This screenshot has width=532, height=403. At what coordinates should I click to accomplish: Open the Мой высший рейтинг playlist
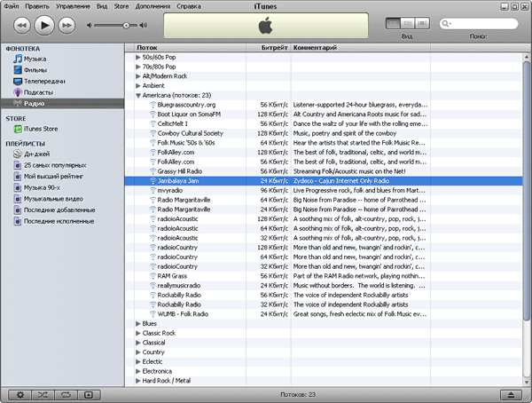[x=62, y=177]
